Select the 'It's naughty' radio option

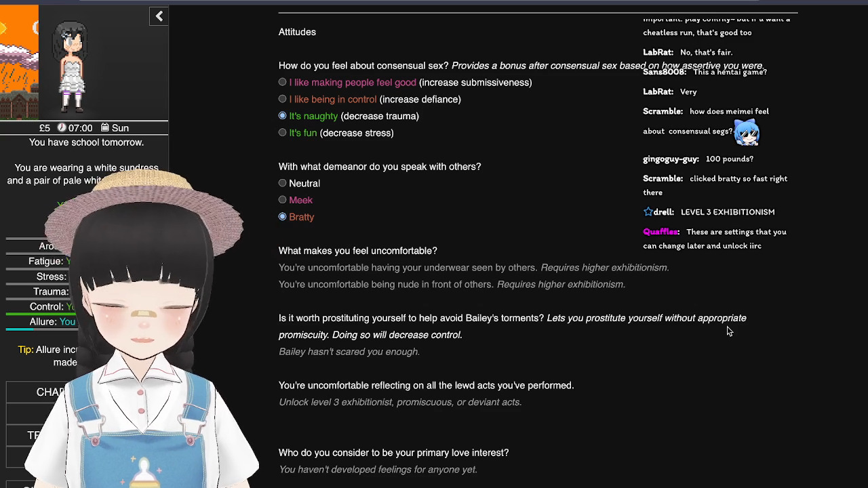tap(282, 116)
